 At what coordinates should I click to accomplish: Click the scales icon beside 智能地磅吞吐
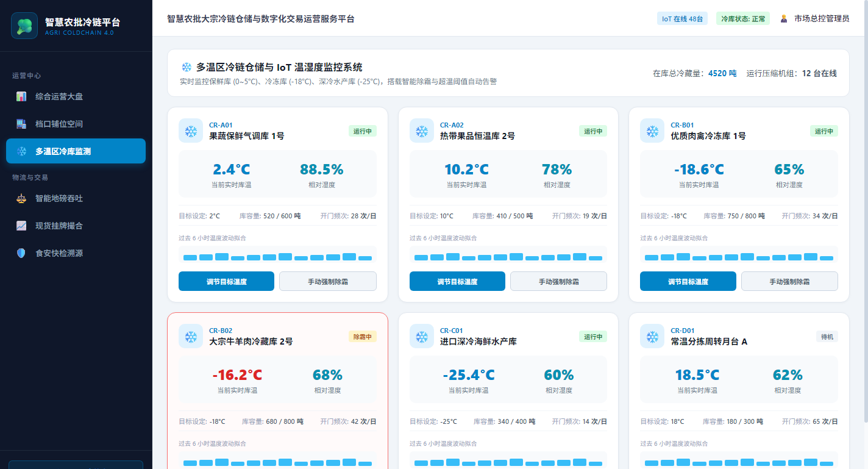(21, 198)
